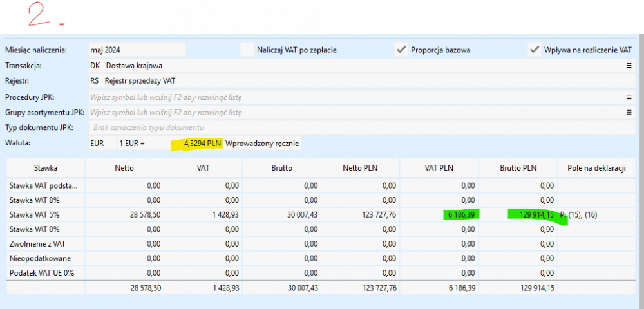Click highlighted Brutto PLN cell 129 914,15
This screenshot has width=644, height=309.
(531, 214)
